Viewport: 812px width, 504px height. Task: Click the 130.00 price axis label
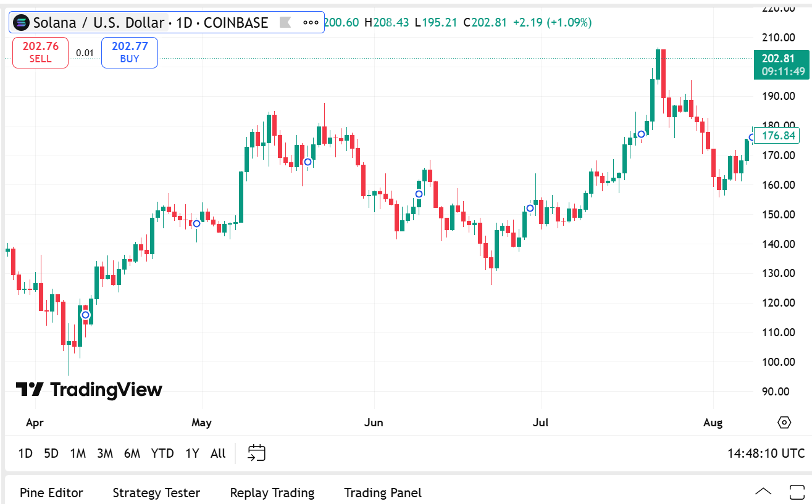point(779,273)
